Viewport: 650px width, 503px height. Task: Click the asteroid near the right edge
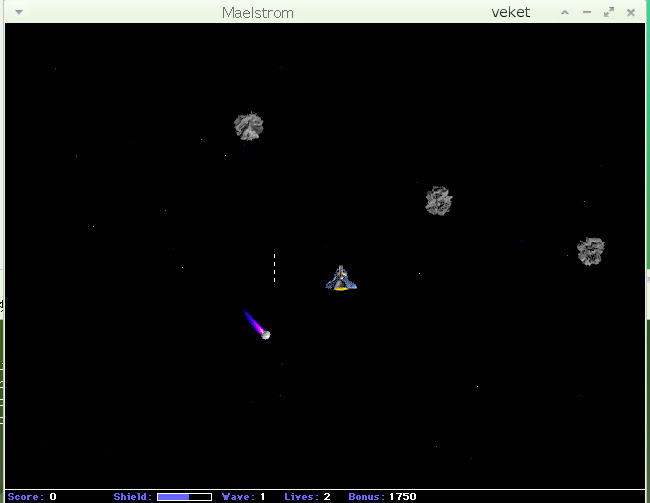click(591, 251)
